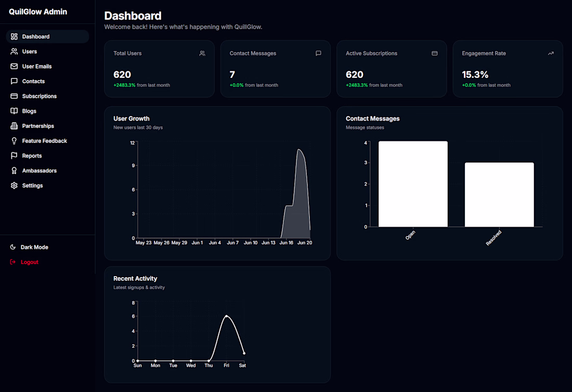Screen dimensions: 572x392
Task: Click the people icon on Total Users card
Action: pyautogui.click(x=202, y=53)
